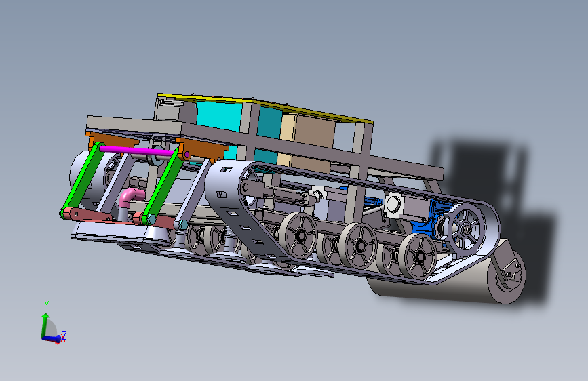Select the right green link arm
Screen dimensions: 588x381
pyautogui.click(x=163, y=186)
